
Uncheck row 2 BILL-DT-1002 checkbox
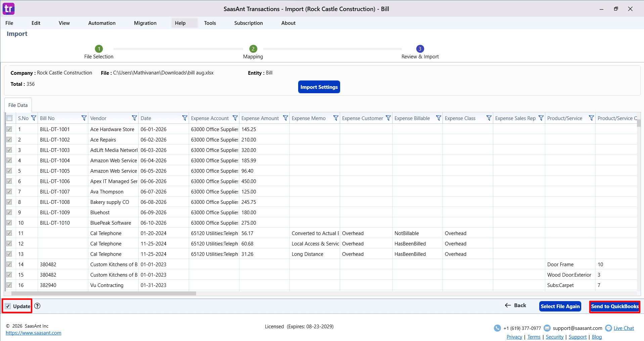tap(9, 139)
